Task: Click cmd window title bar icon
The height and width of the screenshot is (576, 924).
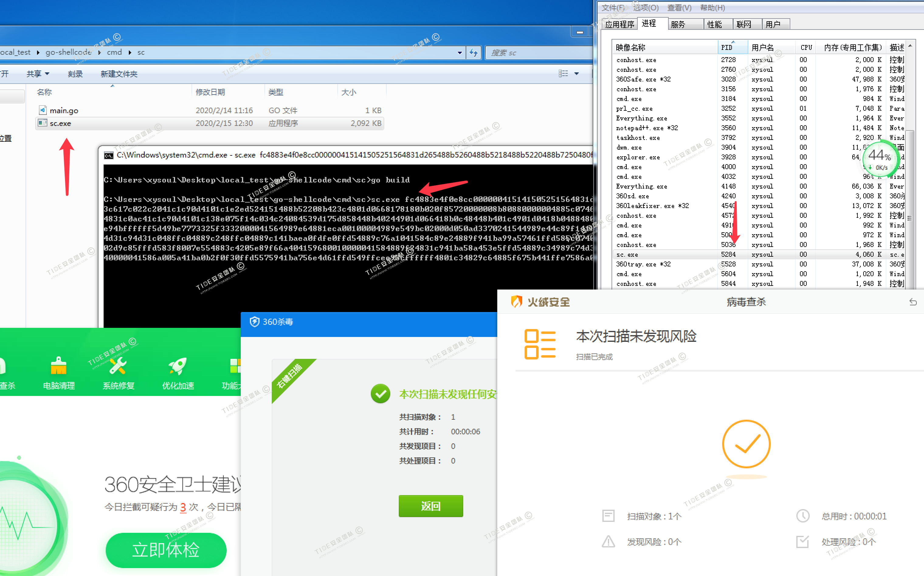Action: click(x=109, y=155)
